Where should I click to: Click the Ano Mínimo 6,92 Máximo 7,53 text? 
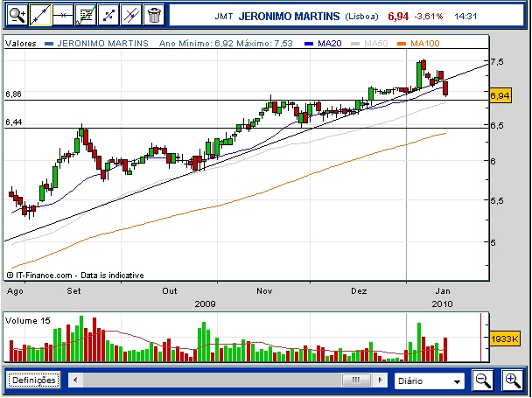[226, 44]
